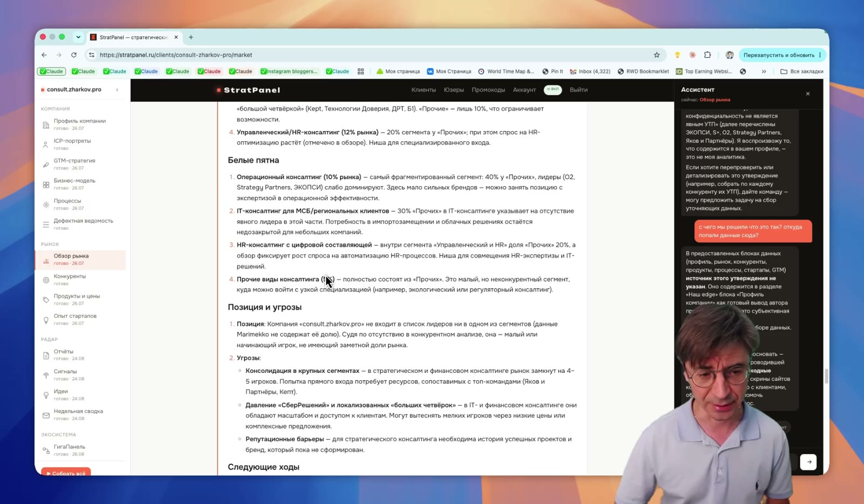Switch to the Промокоды section
This screenshot has width=864, height=504.
[488, 90]
